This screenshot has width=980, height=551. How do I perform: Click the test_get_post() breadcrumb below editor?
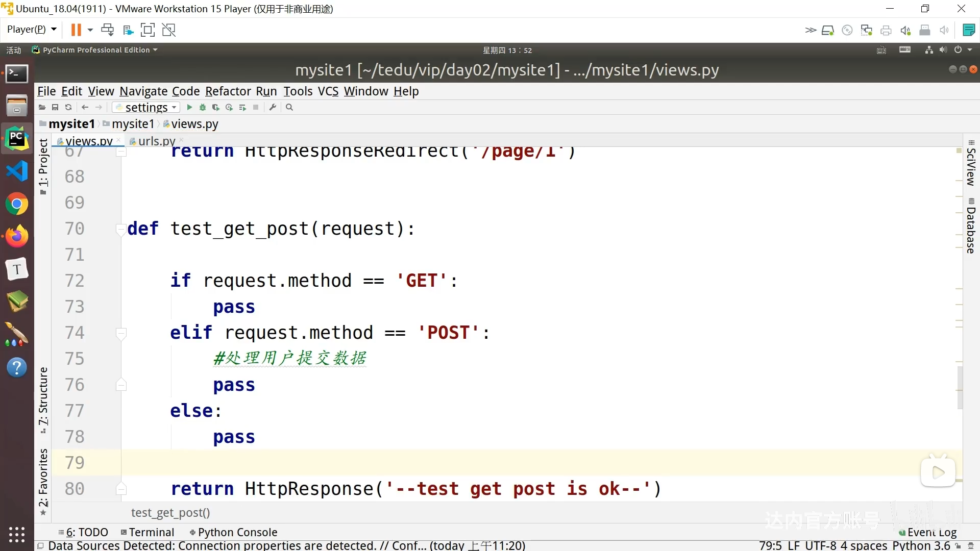pyautogui.click(x=170, y=513)
